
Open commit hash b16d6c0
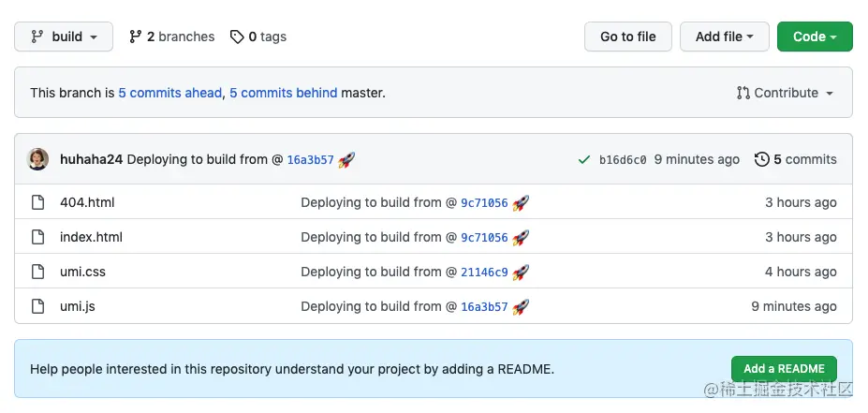[x=623, y=160]
